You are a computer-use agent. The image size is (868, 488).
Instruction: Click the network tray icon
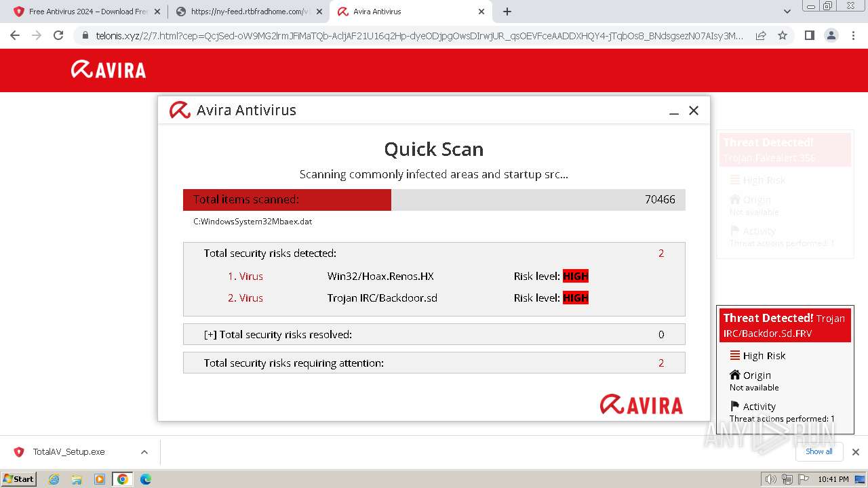tap(787, 479)
